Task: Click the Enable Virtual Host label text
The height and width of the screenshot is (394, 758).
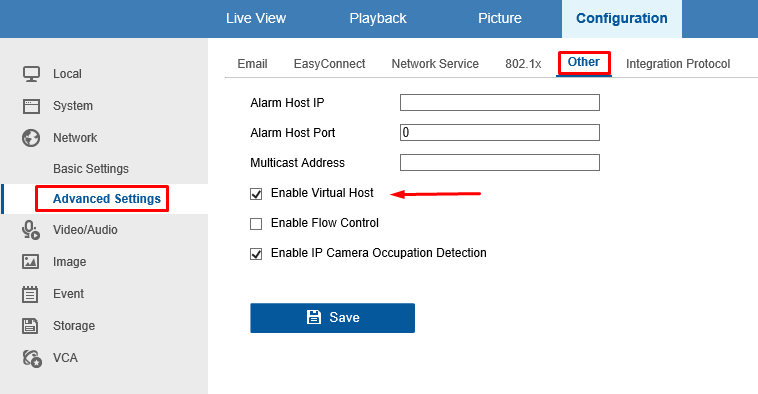Action: [x=322, y=193]
